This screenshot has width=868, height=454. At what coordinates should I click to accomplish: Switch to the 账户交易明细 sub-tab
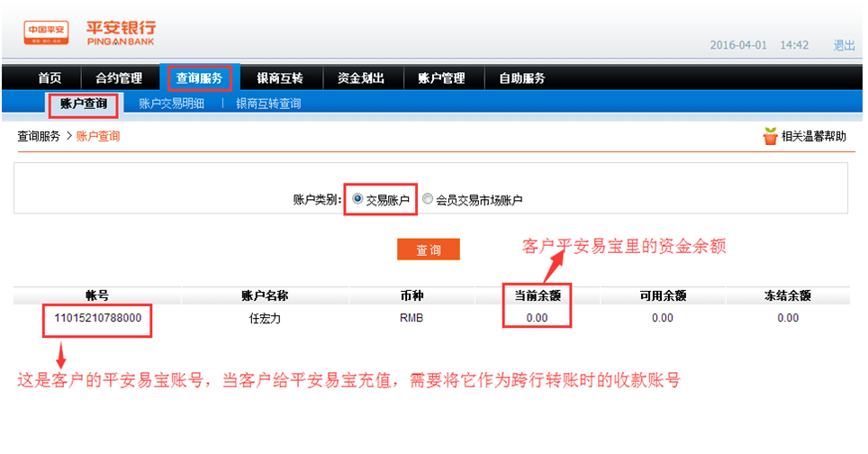[x=172, y=104]
